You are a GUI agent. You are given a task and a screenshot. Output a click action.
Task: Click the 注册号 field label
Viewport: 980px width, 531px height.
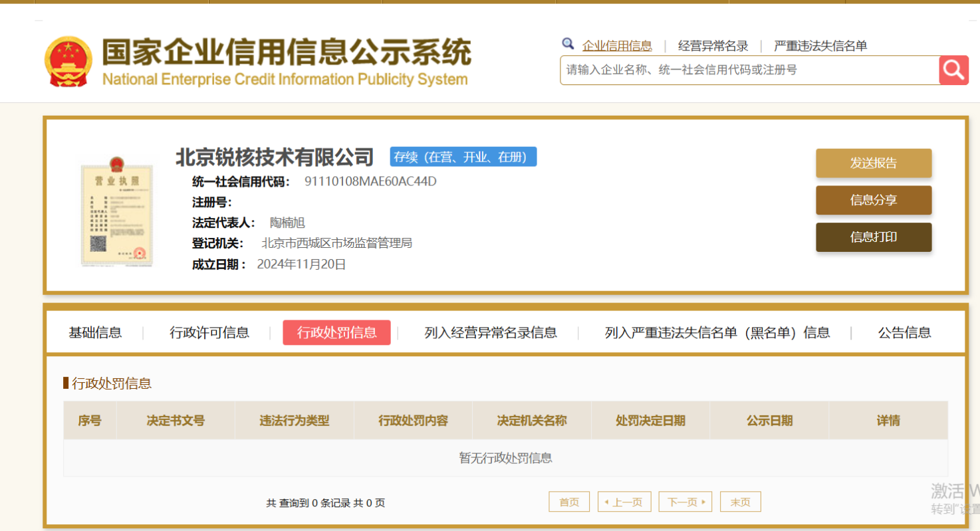pos(212,203)
